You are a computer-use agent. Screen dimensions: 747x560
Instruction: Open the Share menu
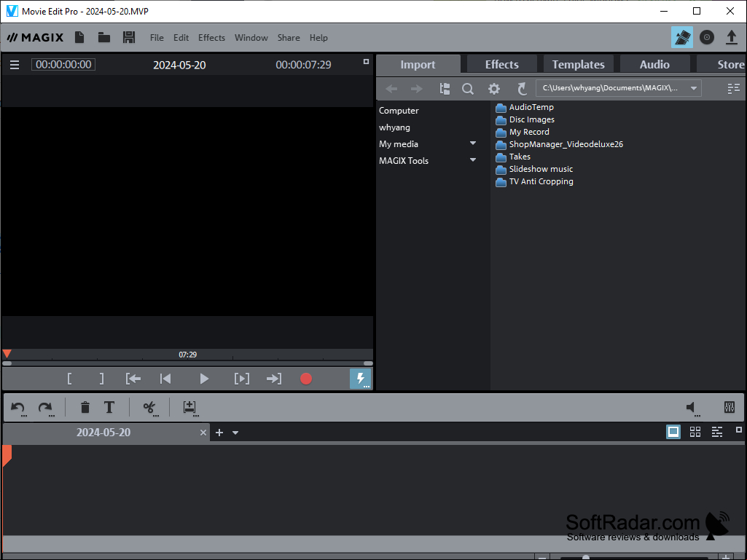289,38
